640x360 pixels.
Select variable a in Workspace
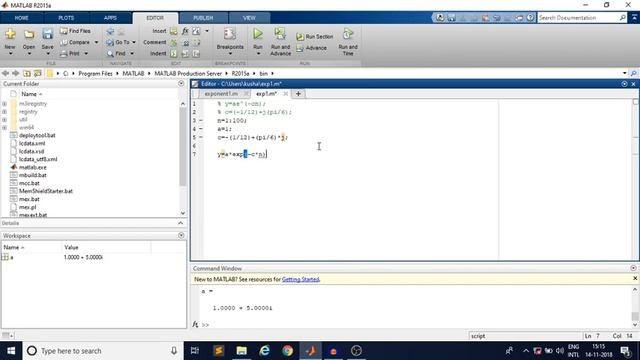click(x=11, y=258)
